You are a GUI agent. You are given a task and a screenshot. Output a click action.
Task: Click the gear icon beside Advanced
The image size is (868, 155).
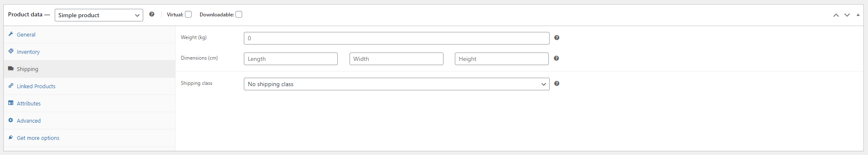click(11, 120)
